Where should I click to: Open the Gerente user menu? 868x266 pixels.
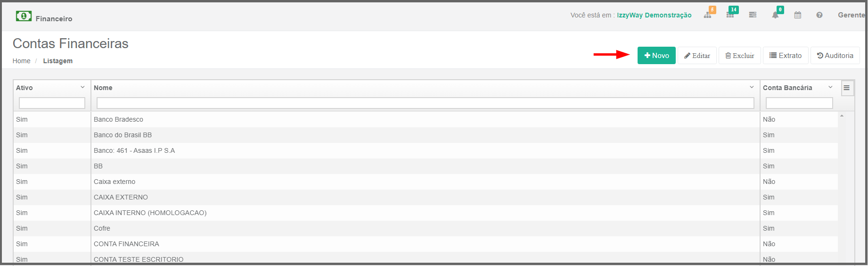tap(851, 15)
